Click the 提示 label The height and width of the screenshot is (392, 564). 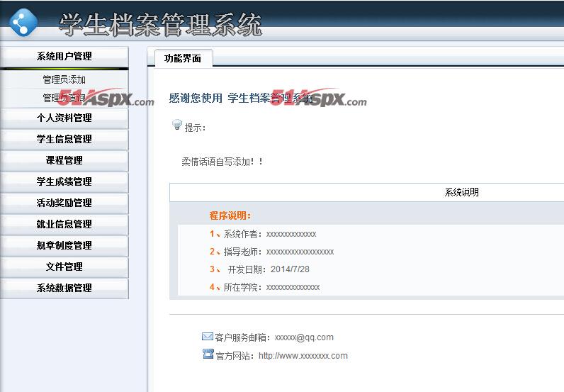[x=195, y=128]
